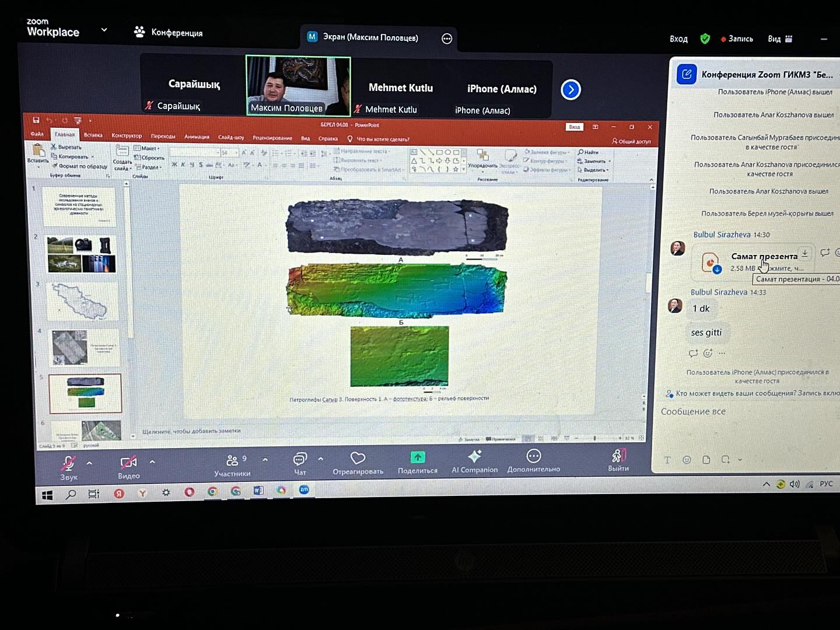
Task: Click the green encryption shield icon
Action: pyautogui.click(x=705, y=38)
